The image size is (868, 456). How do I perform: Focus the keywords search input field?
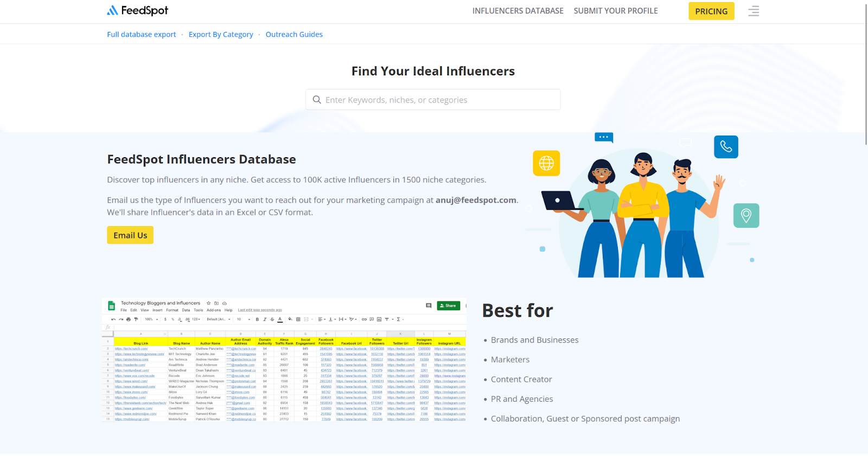pos(433,100)
